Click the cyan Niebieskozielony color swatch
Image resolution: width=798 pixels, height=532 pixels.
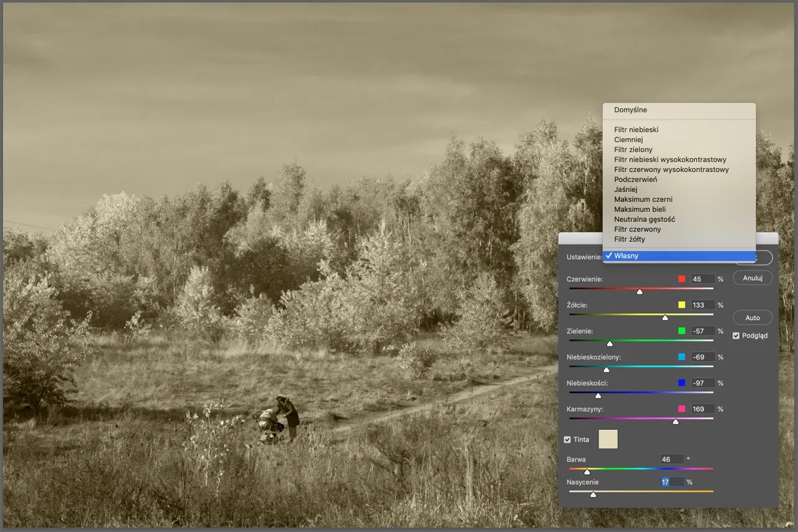(681, 357)
